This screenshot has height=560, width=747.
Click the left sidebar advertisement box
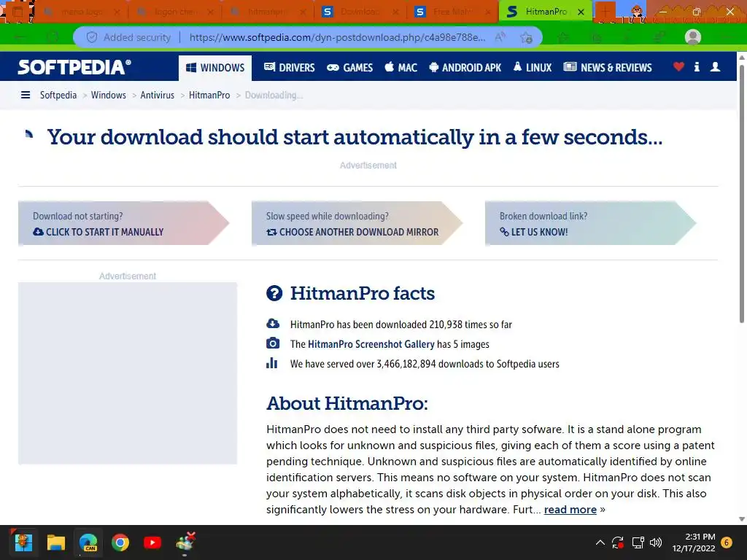(128, 373)
